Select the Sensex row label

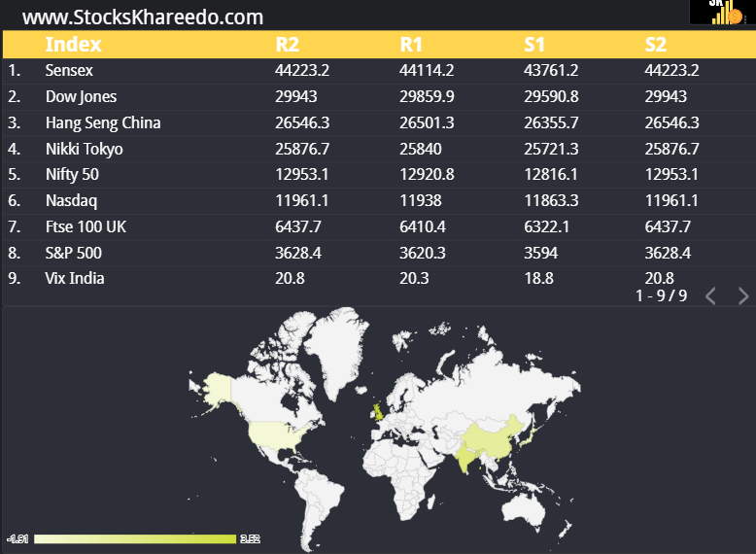pos(69,70)
